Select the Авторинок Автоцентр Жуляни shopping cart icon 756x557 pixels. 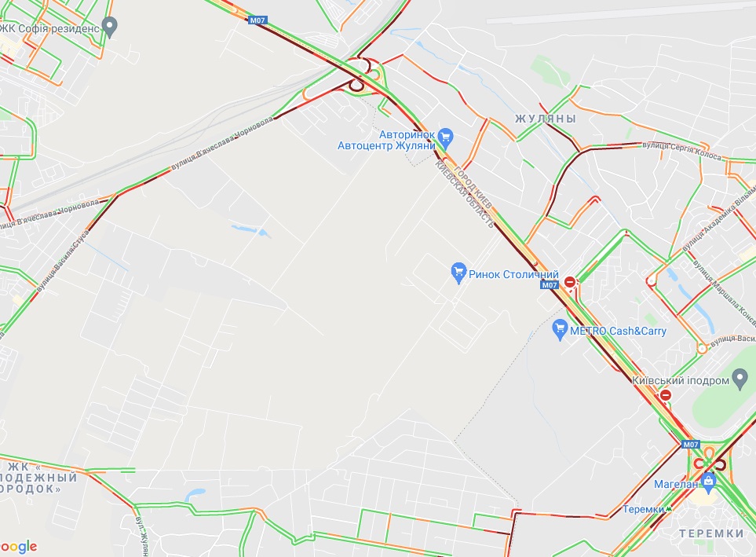445,138
